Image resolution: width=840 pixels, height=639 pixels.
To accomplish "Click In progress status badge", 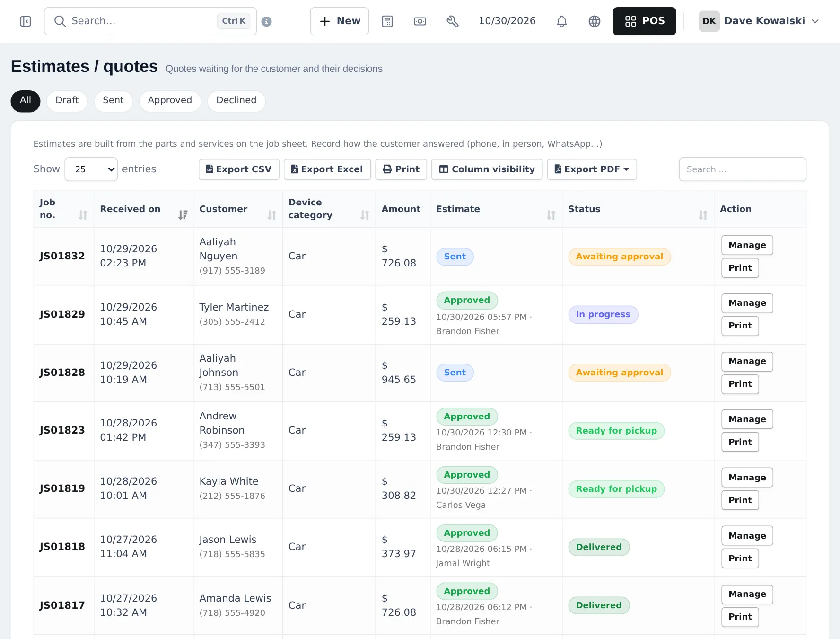I will 603,314.
